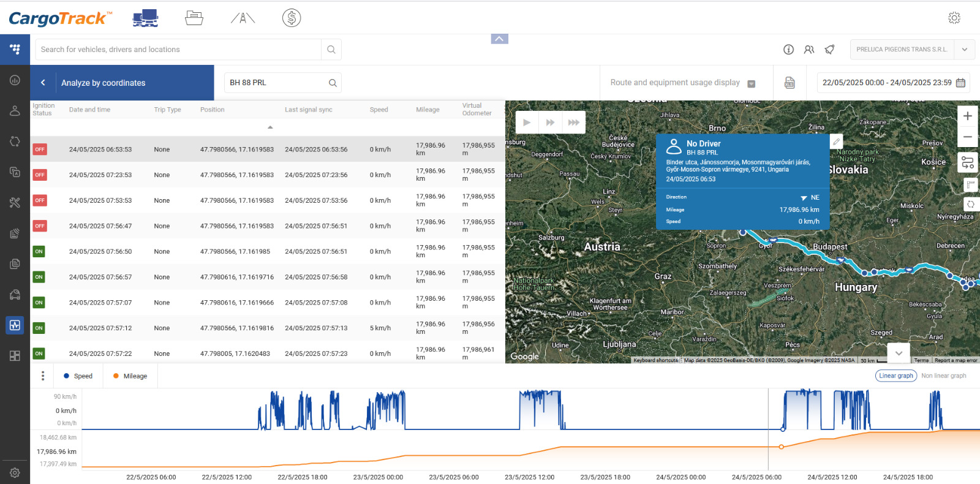
Task: Open the graph three-dot options menu
Action: pyautogui.click(x=42, y=376)
